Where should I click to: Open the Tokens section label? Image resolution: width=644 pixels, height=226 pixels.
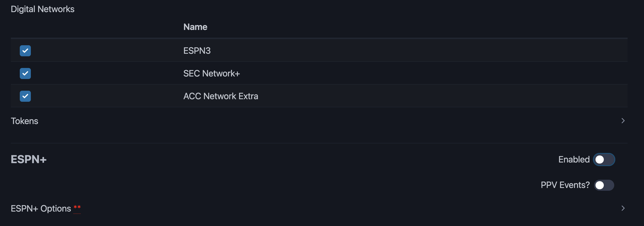pos(24,121)
